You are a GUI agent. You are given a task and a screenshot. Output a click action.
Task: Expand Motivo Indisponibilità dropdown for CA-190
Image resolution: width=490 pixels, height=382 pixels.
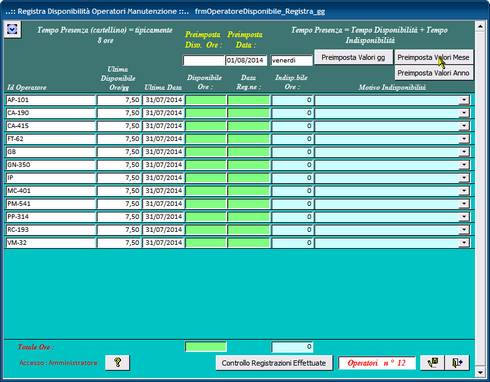[464, 113]
